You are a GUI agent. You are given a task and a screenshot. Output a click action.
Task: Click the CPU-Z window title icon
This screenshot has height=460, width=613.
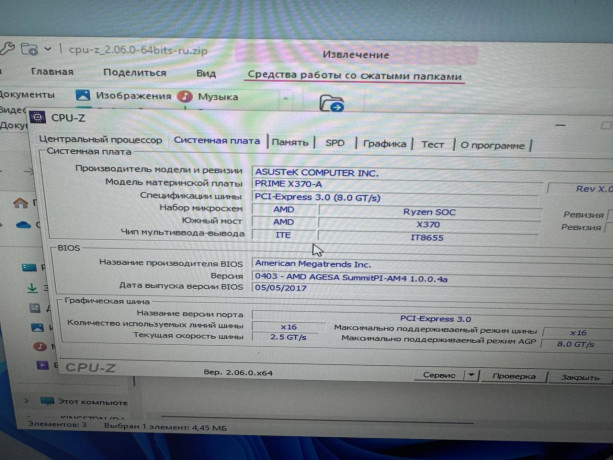pos(38,117)
